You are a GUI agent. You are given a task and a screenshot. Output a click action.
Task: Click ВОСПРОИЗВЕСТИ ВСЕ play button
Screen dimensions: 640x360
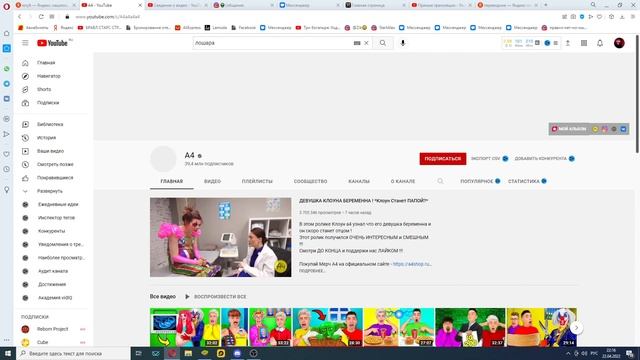tap(216, 297)
